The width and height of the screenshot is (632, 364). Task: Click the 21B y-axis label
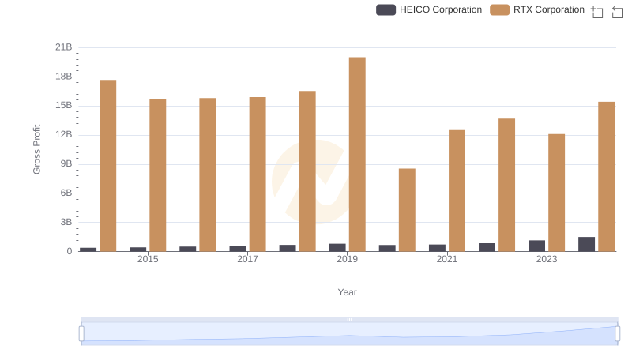[x=64, y=47]
